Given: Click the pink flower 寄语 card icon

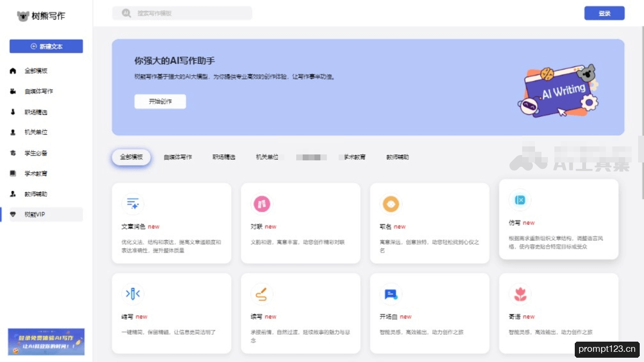Looking at the screenshot, I should (x=519, y=294).
